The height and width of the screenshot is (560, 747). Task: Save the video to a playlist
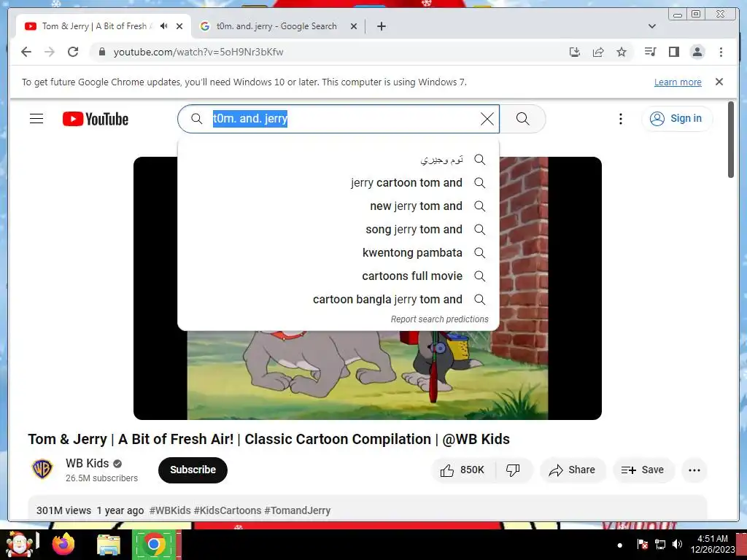[x=643, y=470]
